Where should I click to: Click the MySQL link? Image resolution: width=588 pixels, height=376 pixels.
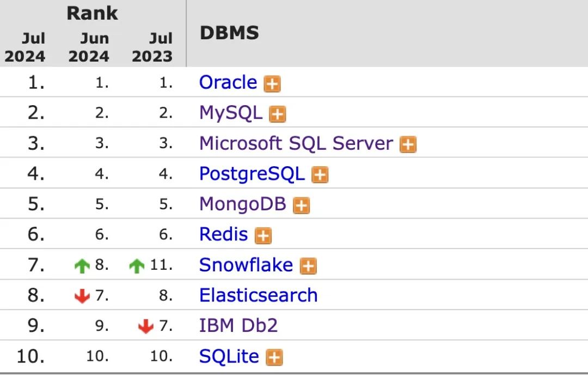pyautogui.click(x=230, y=113)
